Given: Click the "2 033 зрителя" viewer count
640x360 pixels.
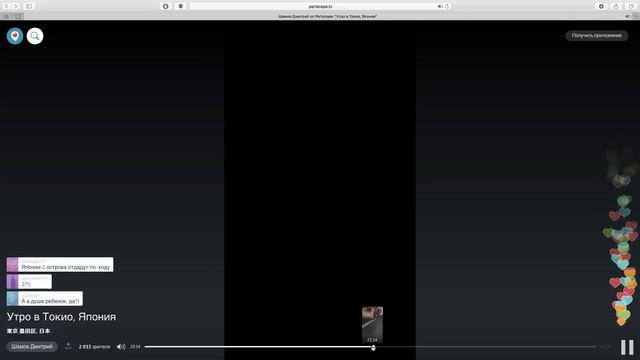Looking at the screenshot, I should tap(94, 347).
